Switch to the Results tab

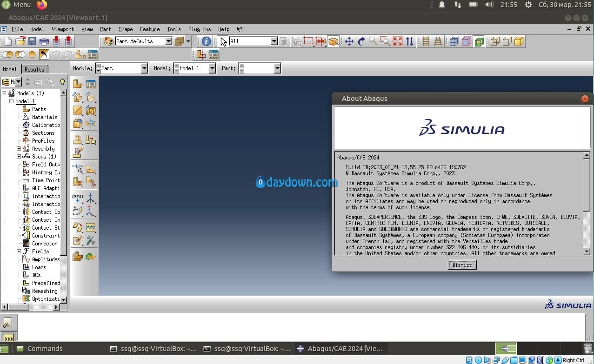(x=34, y=69)
